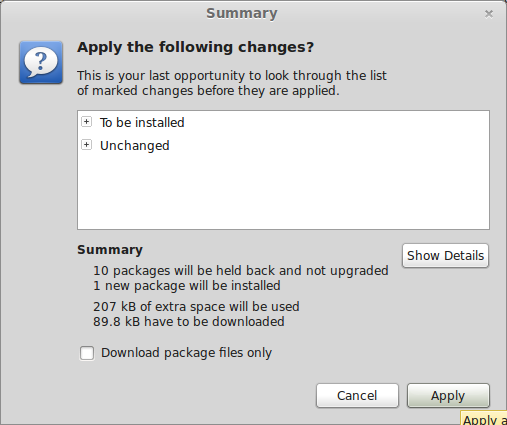Expand the To be installed group
The width and height of the screenshot is (507, 425).
pyautogui.click(x=86, y=122)
